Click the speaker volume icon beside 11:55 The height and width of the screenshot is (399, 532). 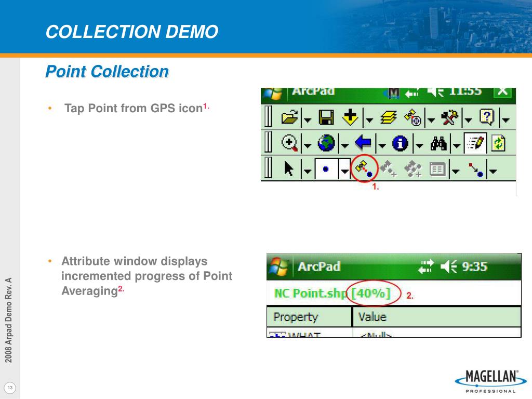(x=435, y=92)
